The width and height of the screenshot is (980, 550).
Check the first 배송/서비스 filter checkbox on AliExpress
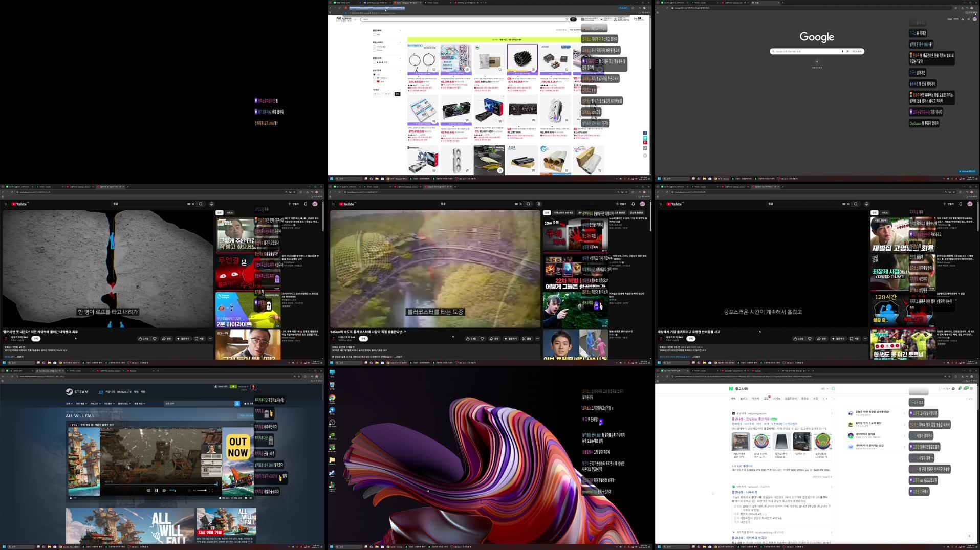tap(374, 46)
